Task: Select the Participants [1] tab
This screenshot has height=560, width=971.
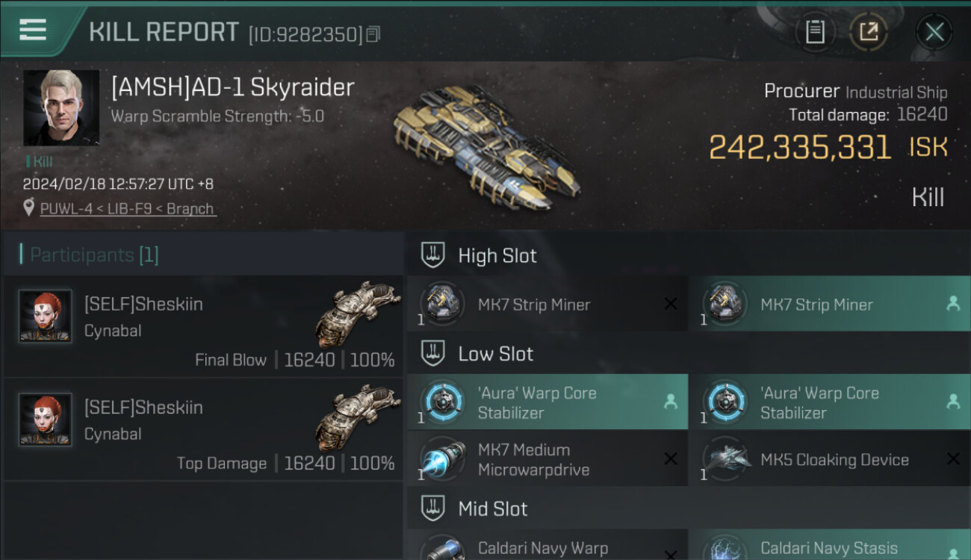Action: tap(94, 255)
